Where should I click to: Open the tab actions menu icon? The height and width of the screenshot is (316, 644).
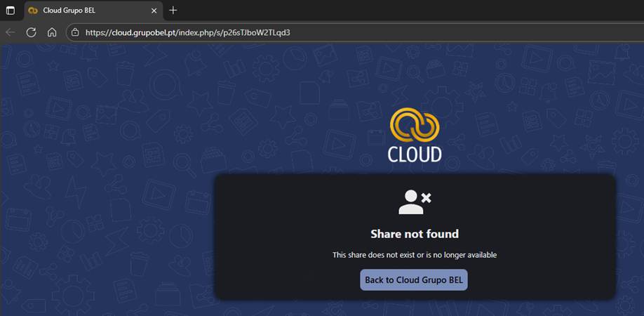(x=11, y=11)
